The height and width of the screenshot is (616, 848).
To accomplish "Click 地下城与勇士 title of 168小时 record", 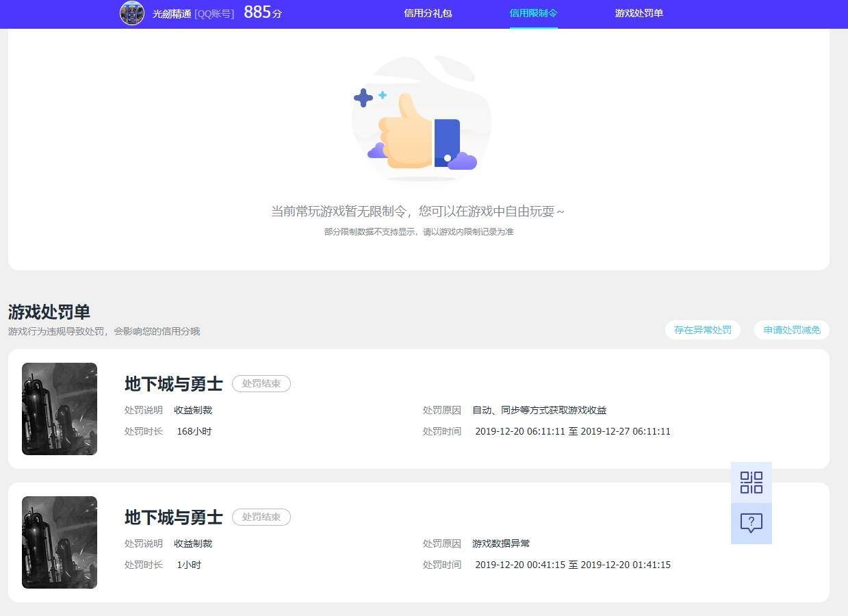I will (174, 384).
